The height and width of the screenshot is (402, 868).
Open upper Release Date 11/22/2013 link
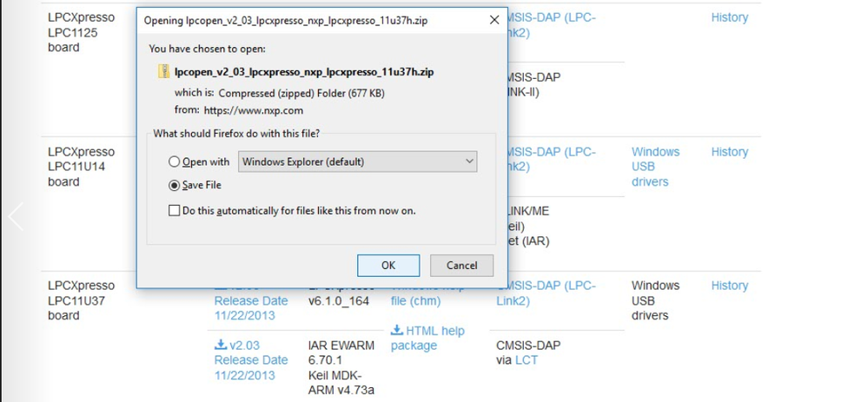(x=251, y=308)
